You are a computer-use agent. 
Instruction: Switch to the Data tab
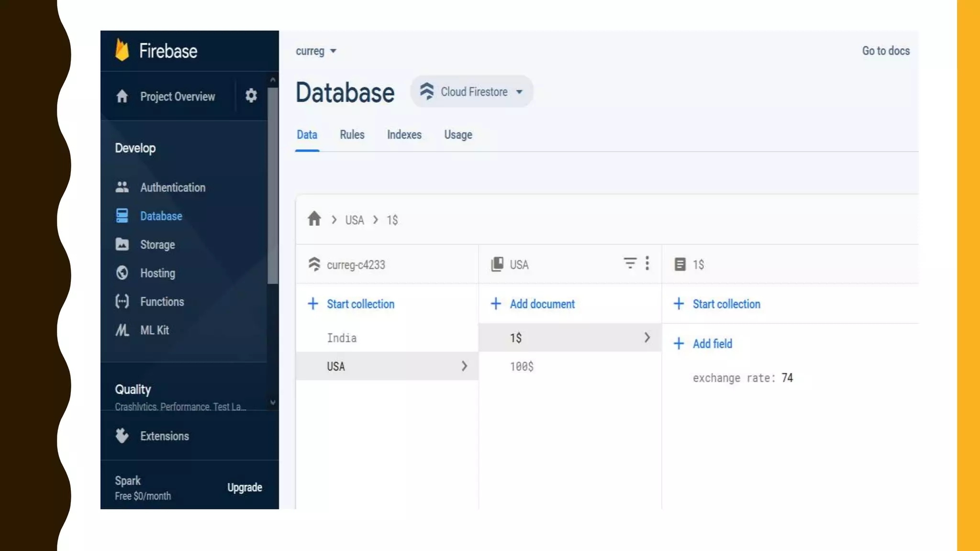(x=307, y=135)
